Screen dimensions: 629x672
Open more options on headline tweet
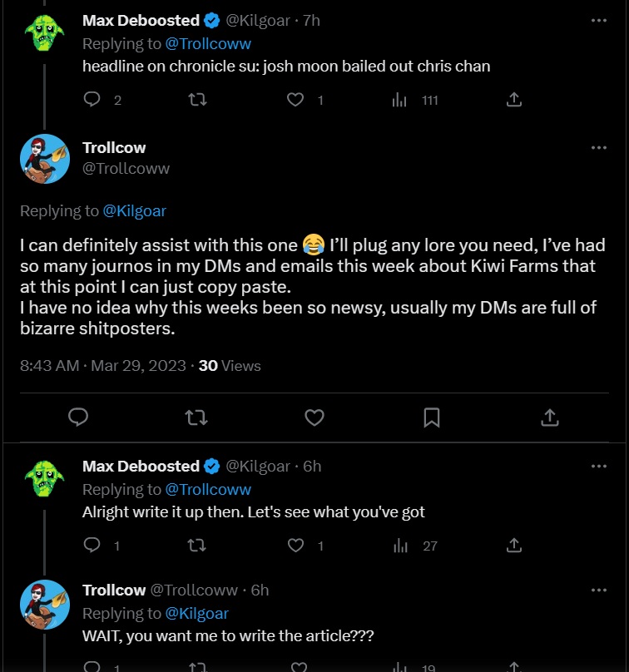pos(599,21)
